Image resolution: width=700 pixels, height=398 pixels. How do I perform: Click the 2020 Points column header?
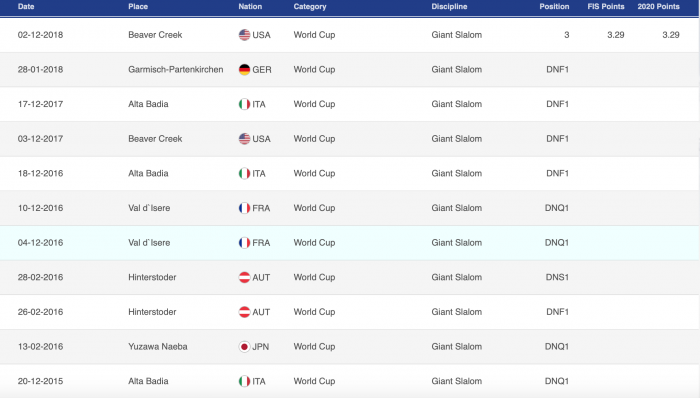click(658, 7)
